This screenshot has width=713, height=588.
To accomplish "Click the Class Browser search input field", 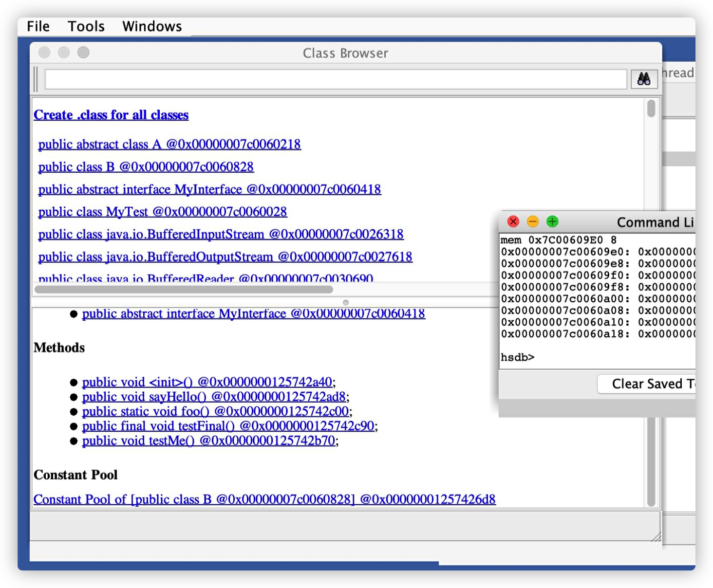I will 335,79.
